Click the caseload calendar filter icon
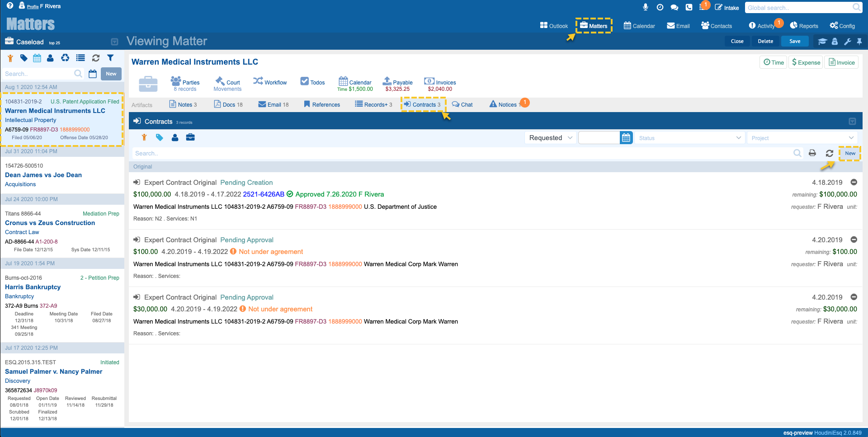 37,58
